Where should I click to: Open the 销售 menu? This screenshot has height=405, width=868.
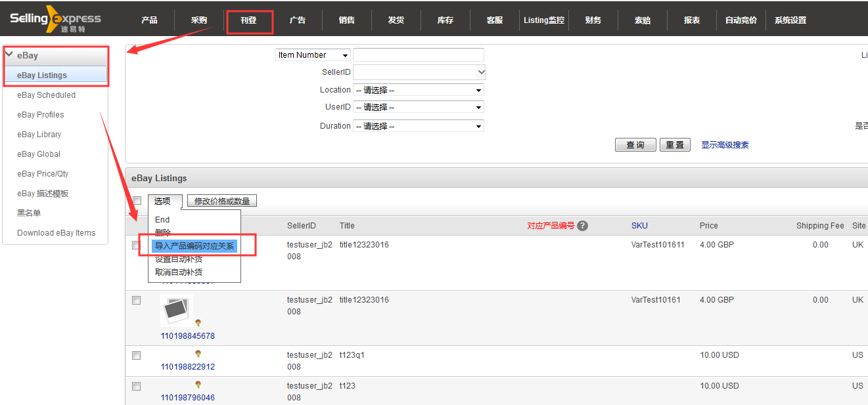(x=347, y=20)
